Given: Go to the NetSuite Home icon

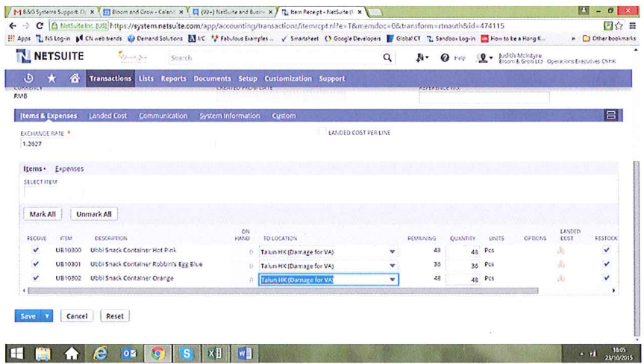Looking at the screenshot, I should pyautogui.click(x=75, y=78).
